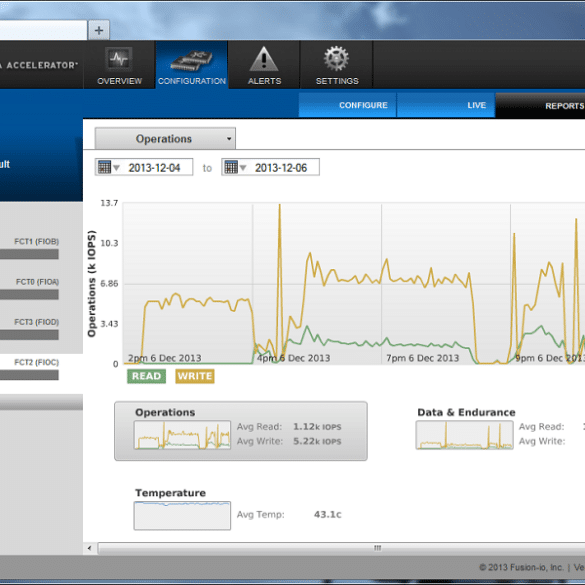The height and width of the screenshot is (585, 585).
Task: Select device FCT3 (FIOD) in sidebar
Action: [37, 322]
